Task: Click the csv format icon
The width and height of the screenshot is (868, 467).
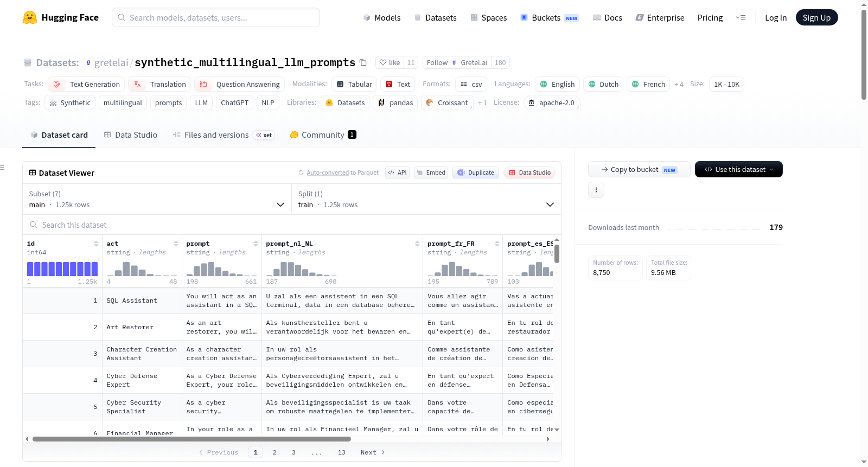Action: click(464, 84)
